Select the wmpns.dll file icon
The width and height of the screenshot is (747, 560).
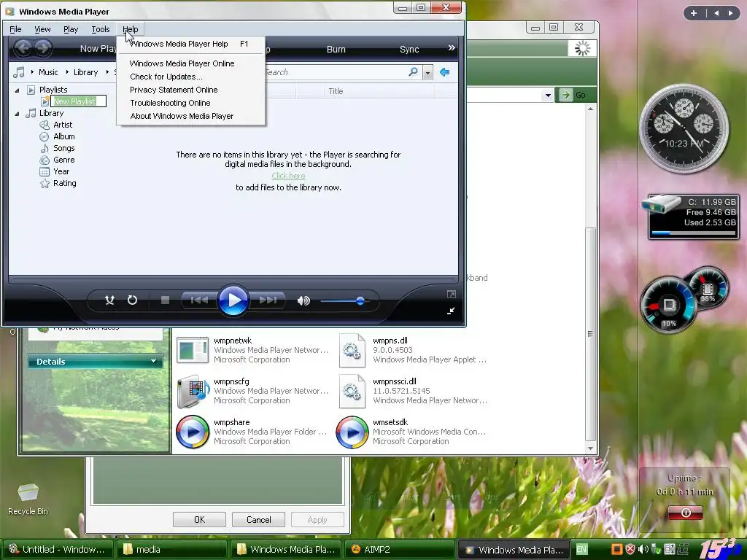tap(352, 350)
